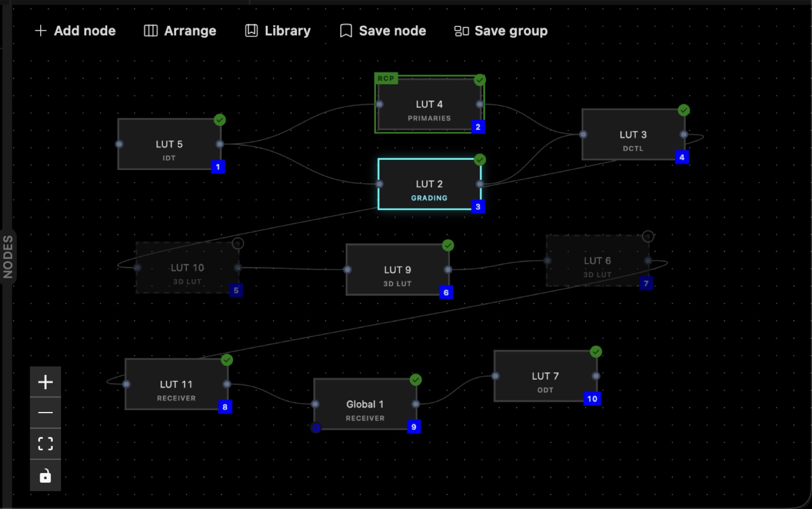Toggle the enable checkmark on Global 1

pos(416,380)
